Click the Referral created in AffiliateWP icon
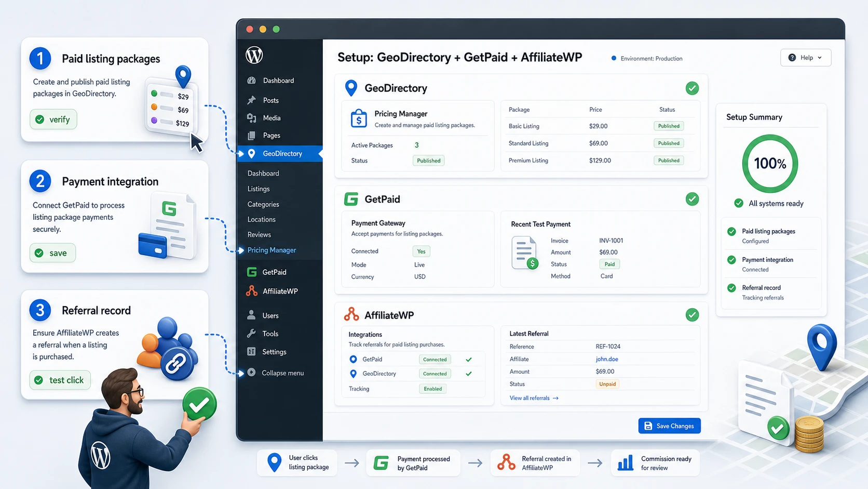This screenshot has width=868, height=489. pyautogui.click(x=506, y=462)
